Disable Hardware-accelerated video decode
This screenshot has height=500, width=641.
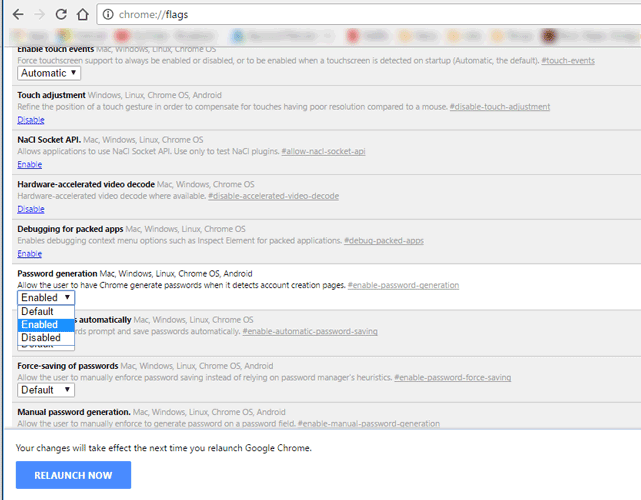pos(31,209)
